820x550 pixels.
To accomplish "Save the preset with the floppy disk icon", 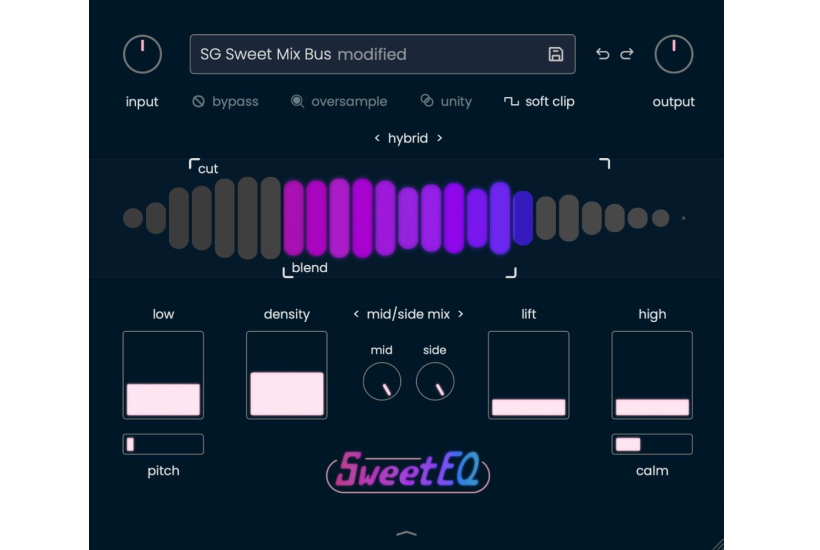I will (555, 54).
